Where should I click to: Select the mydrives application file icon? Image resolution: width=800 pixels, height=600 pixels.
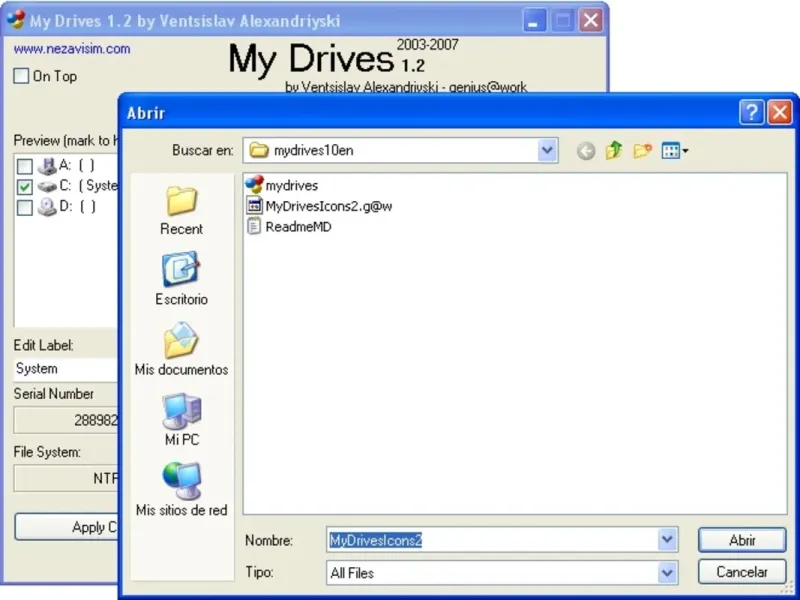tap(254, 185)
